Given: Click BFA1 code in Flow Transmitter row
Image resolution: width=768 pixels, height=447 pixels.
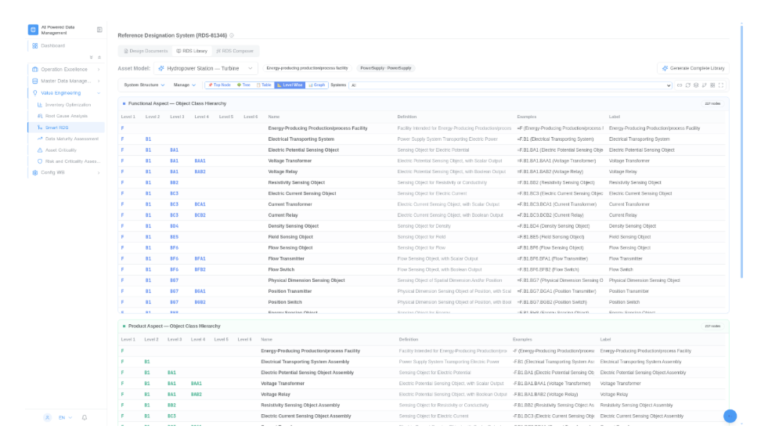Looking at the screenshot, I should [200, 259].
